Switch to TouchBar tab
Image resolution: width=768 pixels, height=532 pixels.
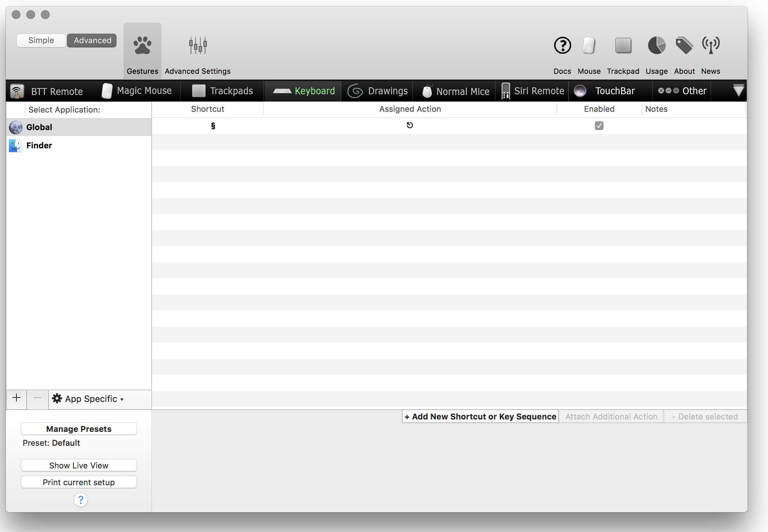tap(611, 91)
